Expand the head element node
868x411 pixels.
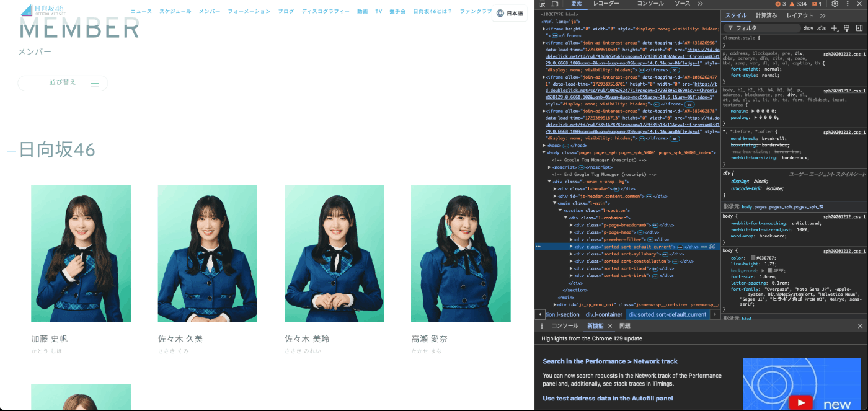click(544, 145)
